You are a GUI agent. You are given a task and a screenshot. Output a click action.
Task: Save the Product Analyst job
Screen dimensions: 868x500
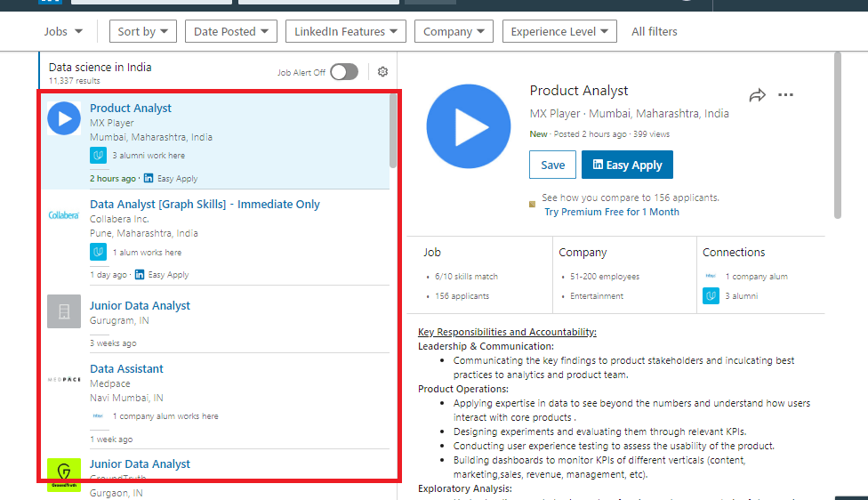pos(552,165)
